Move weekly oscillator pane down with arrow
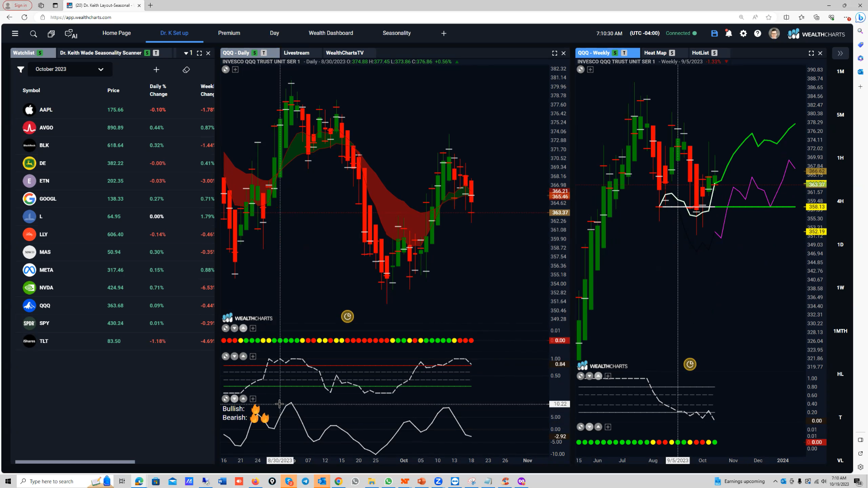 [590, 376]
